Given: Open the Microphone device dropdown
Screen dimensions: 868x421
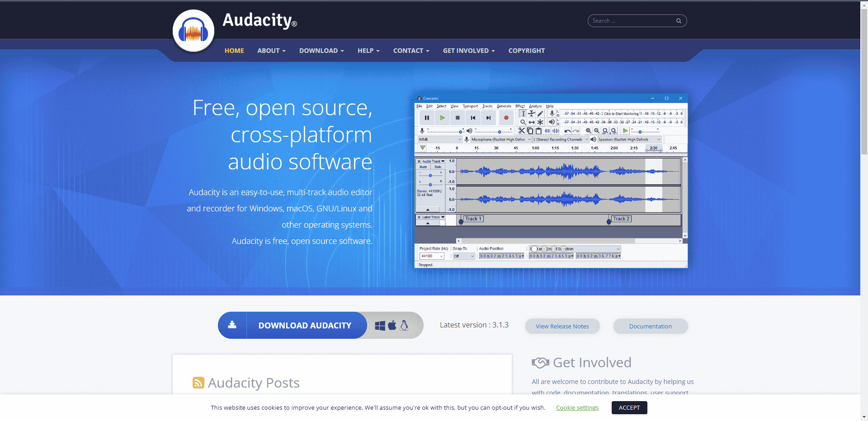Looking at the screenshot, I should pyautogui.click(x=501, y=139).
